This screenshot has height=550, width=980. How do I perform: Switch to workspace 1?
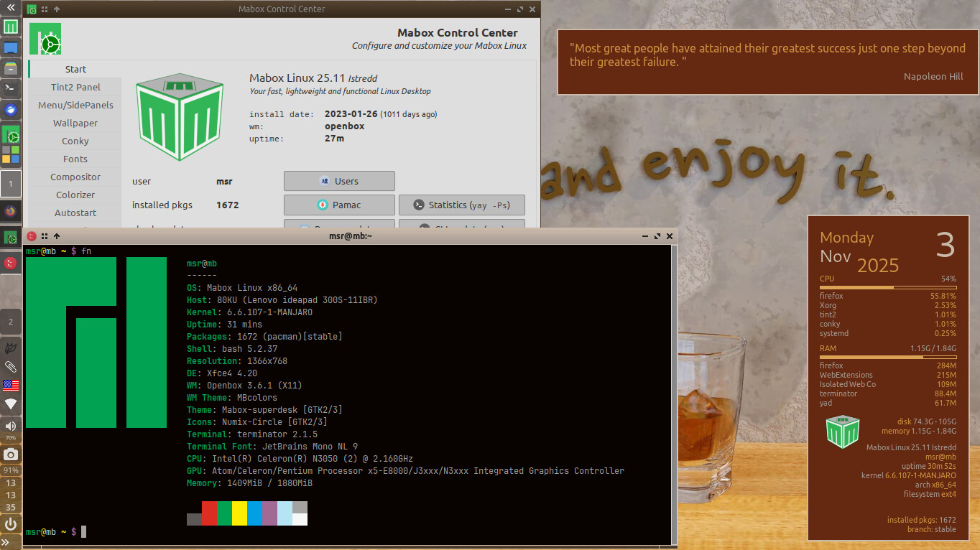[x=11, y=184]
